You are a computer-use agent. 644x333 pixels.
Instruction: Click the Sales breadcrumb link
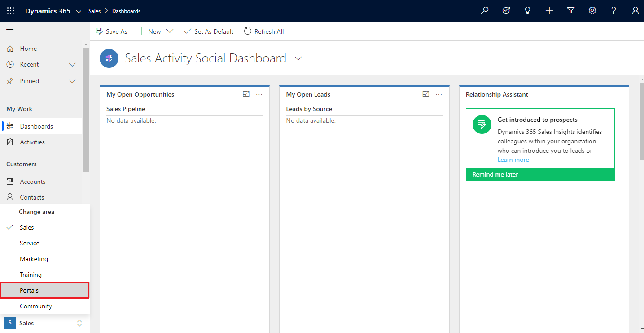94,11
